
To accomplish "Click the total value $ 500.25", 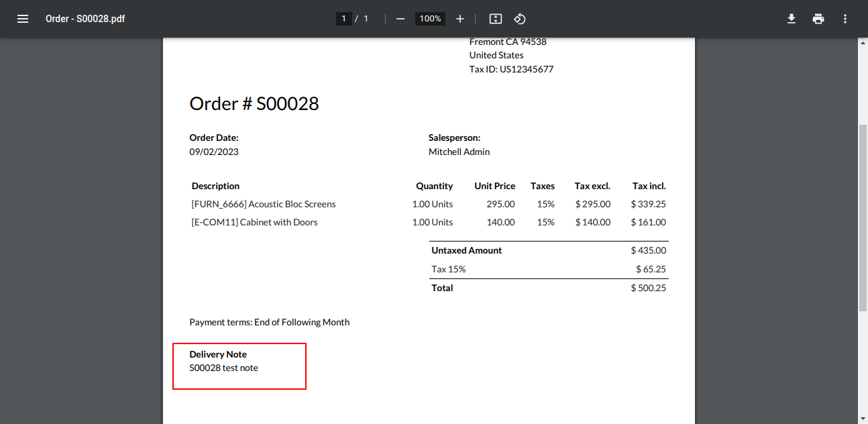I will 649,288.
